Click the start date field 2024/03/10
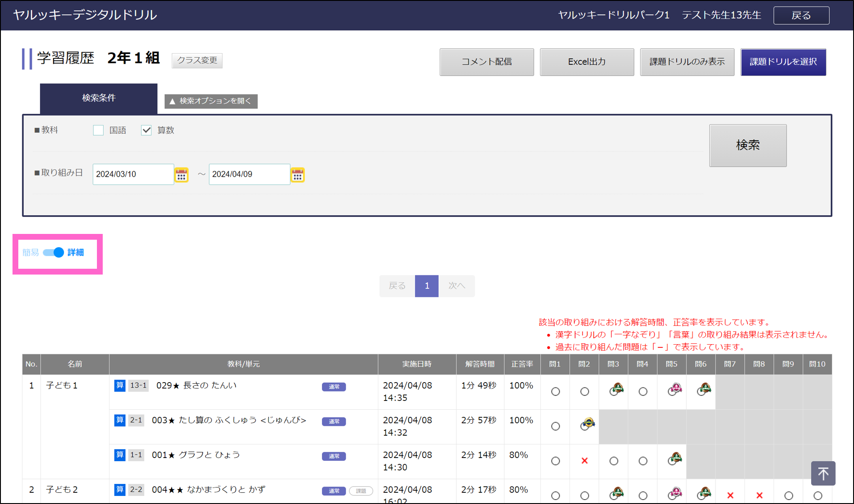Screen dimensions: 854x504 tap(133, 175)
